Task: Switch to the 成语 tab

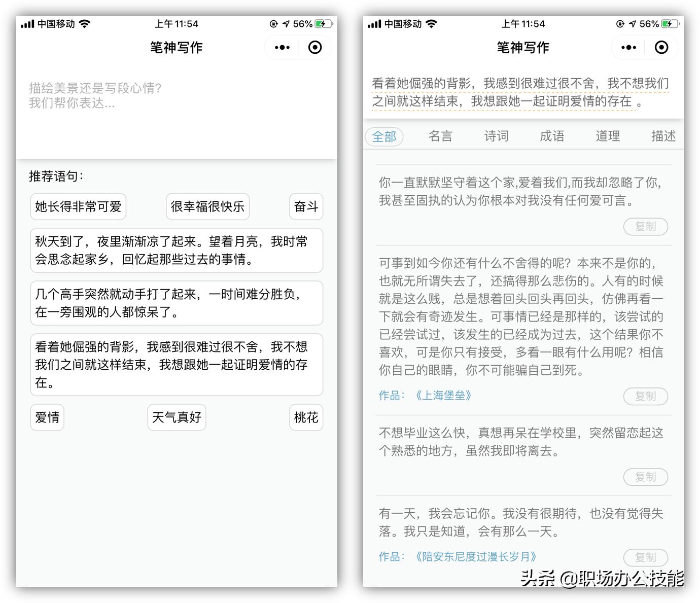Action: [552, 136]
